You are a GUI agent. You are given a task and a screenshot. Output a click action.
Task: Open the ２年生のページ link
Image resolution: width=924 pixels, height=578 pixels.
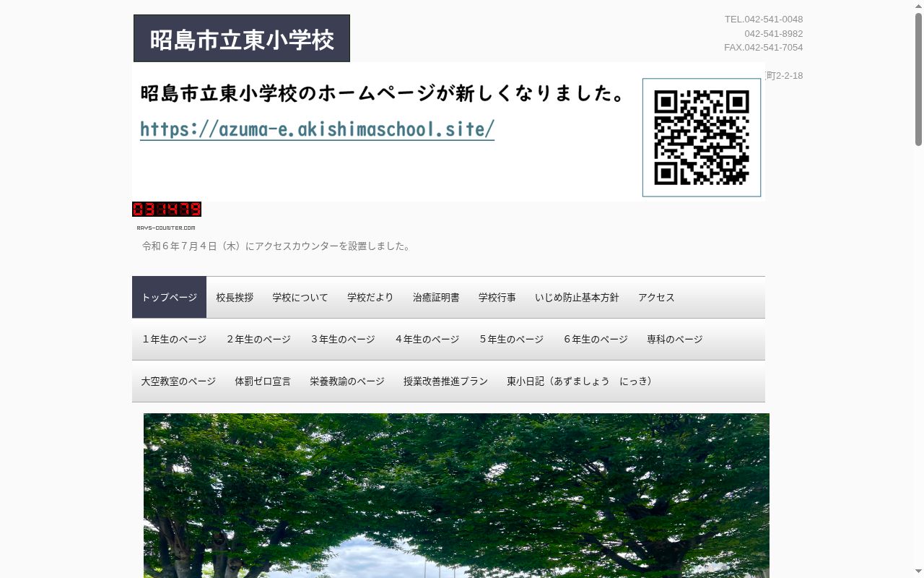[258, 339]
